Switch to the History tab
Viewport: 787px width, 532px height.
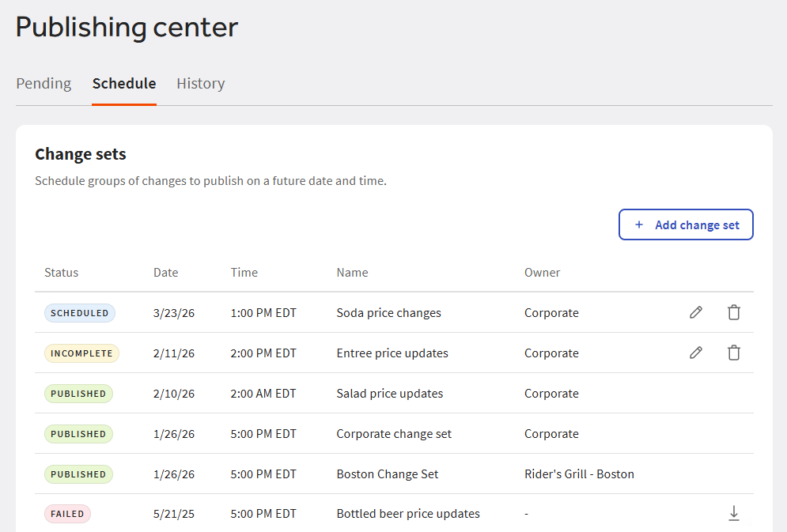click(200, 83)
